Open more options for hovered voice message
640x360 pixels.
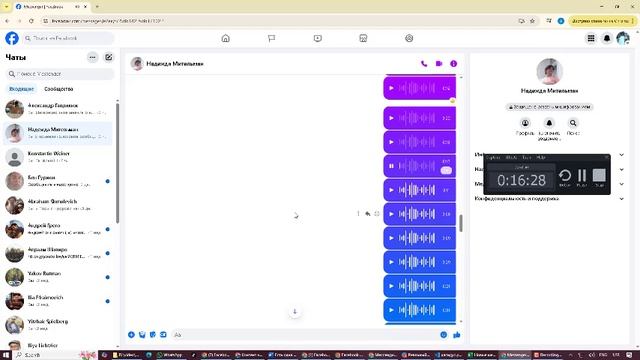(358, 214)
